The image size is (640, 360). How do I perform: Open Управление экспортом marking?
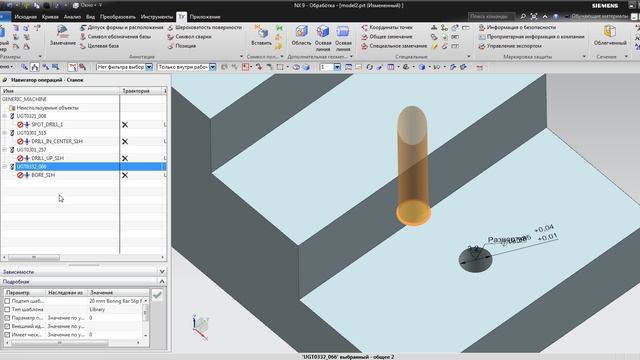click(510, 46)
